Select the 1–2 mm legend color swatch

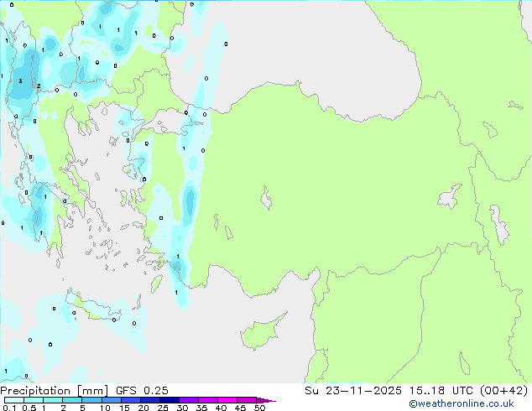53,400
